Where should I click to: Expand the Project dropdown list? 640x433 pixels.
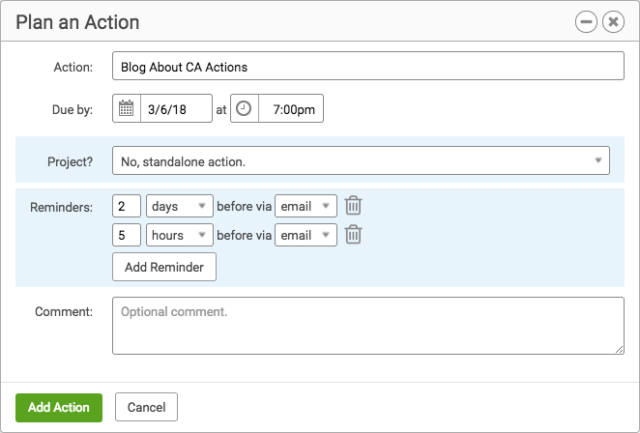tap(361, 161)
